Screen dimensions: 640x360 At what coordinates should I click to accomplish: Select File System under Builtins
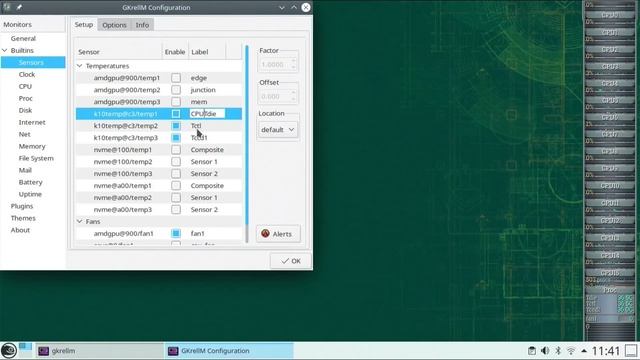(x=36, y=158)
